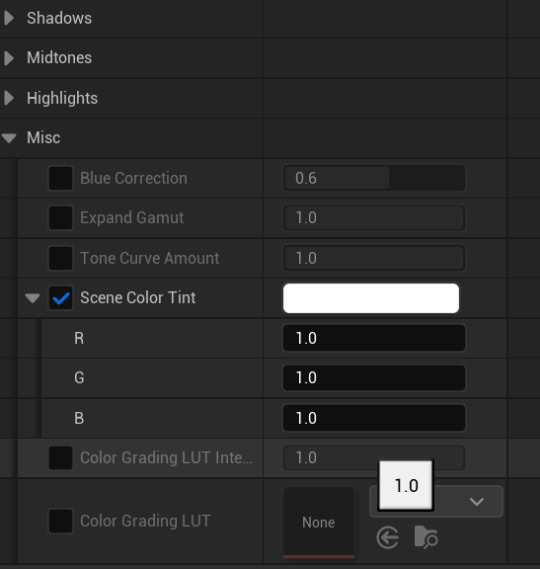Viewport: 540px width, 569px height.
Task: Click the Expand Gamut value field
Action: [x=374, y=218]
